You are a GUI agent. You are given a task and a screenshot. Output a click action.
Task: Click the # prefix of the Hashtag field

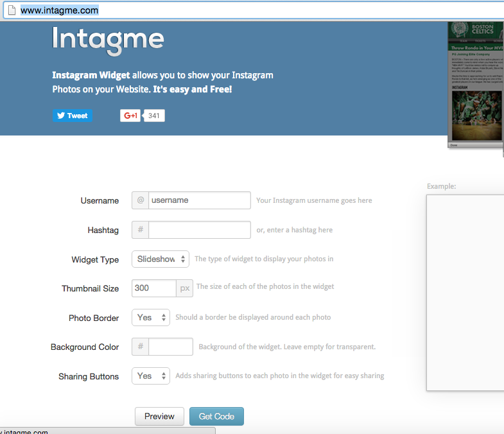pos(141,230)
